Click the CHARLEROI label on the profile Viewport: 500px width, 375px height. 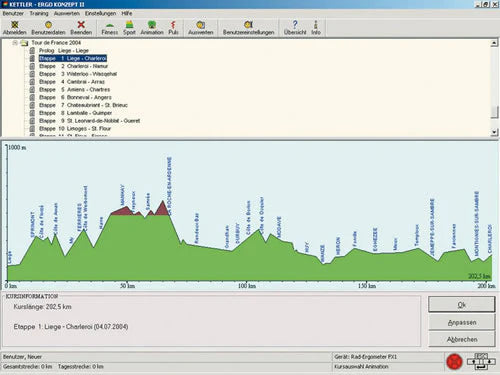click(490, 239)
